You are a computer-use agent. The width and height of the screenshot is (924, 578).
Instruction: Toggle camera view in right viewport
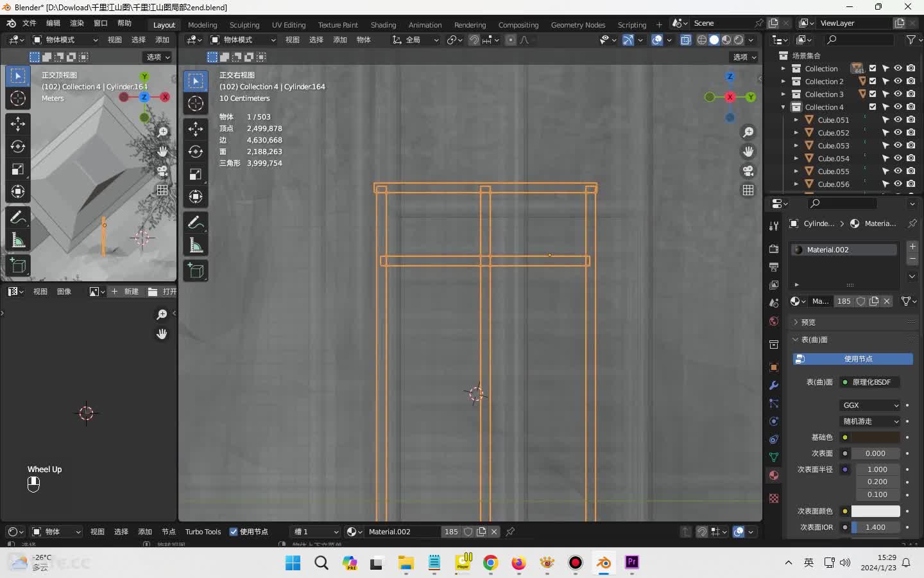[x=748, y=171]
